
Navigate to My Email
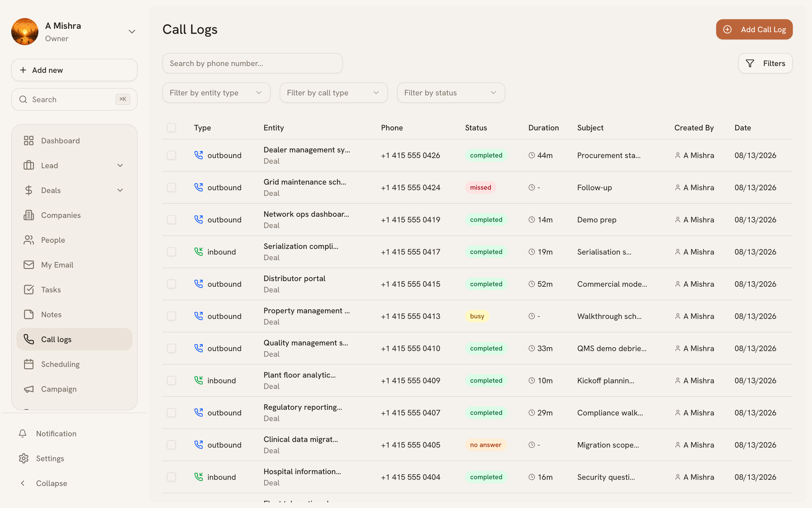coord(74,265)
